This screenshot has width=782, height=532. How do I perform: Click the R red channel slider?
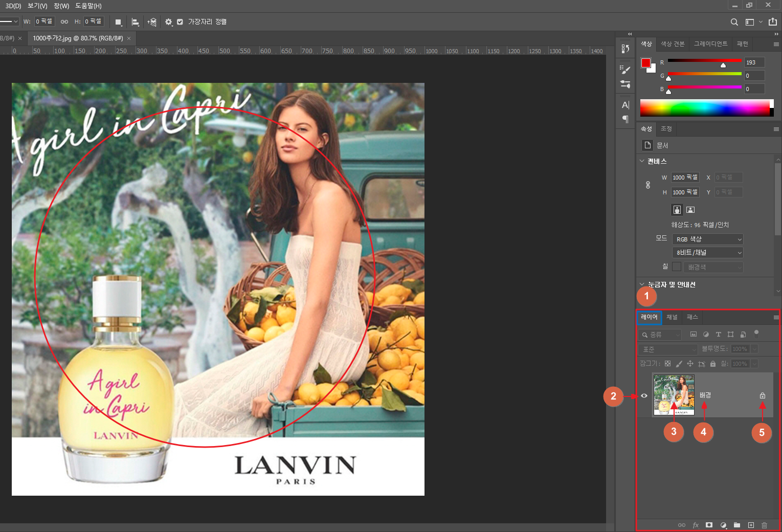coord(704,62)
